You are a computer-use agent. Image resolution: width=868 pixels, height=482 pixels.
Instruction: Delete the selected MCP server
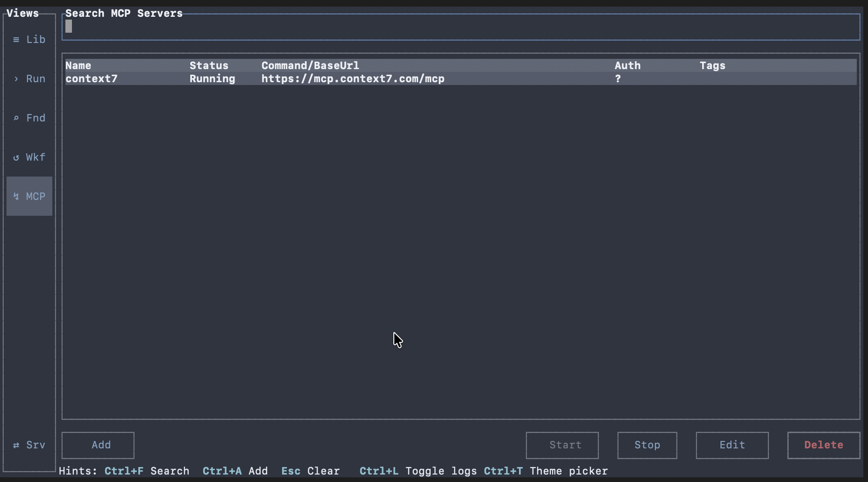coord(823,445)
